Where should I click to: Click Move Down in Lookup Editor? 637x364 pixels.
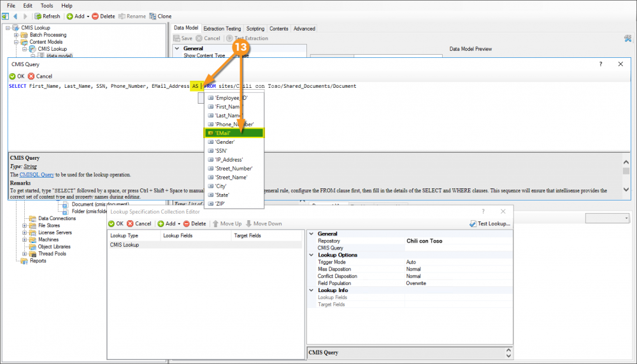(264, 223)
